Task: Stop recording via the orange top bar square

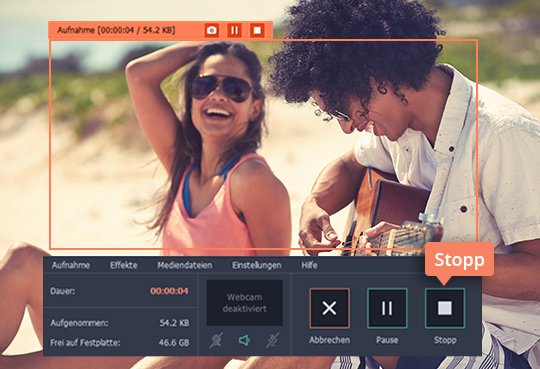Action: coord(257,30)
